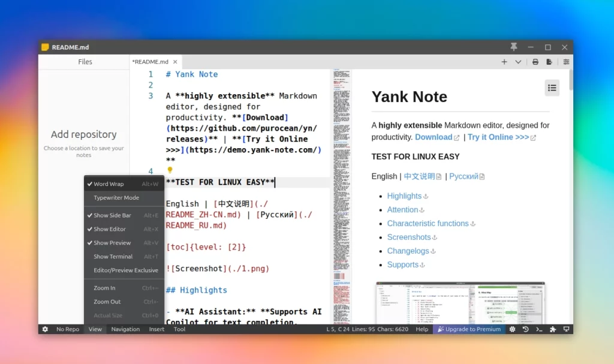Viewport: 614px width, 364px height.
Task: Open the 中文说明 link in the preview
Action: pyautogui.click(x=419, y=176)
